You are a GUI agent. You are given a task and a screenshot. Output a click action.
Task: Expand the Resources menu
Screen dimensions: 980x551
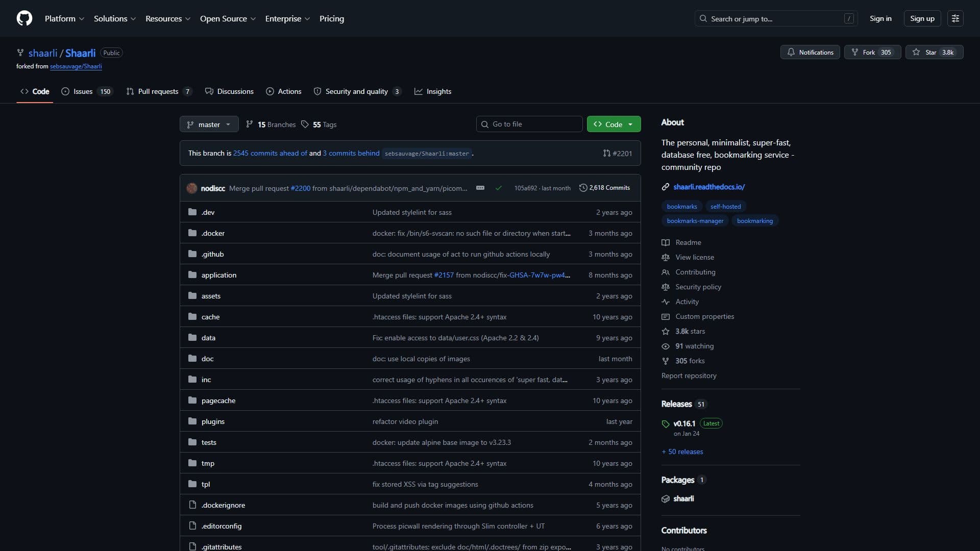(x=168, y=18)
